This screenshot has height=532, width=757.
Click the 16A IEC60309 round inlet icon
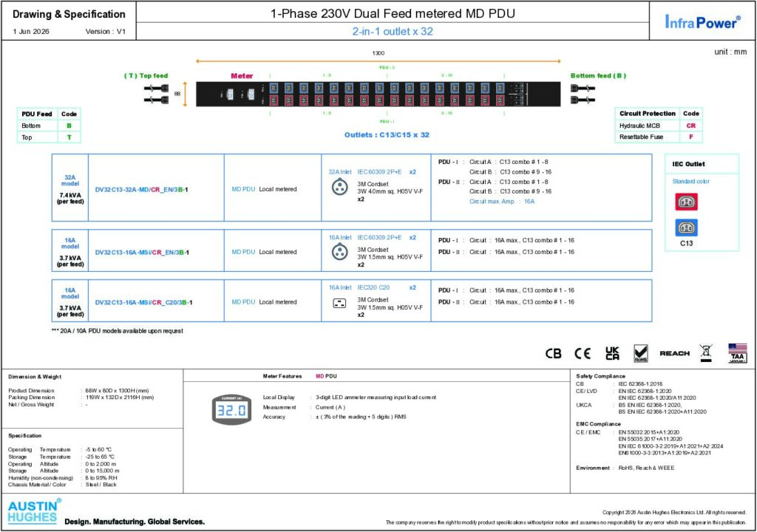(x=340, y=251)
